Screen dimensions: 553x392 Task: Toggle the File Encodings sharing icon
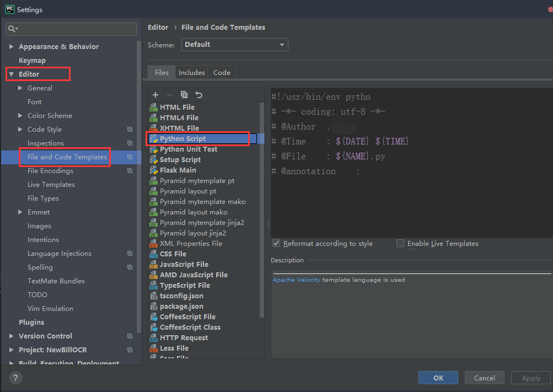point(130,171)
